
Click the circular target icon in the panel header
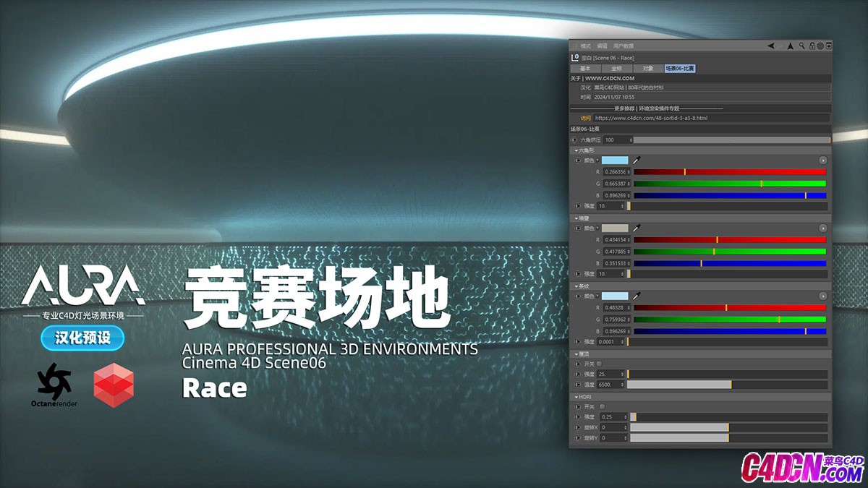point(820,46)
